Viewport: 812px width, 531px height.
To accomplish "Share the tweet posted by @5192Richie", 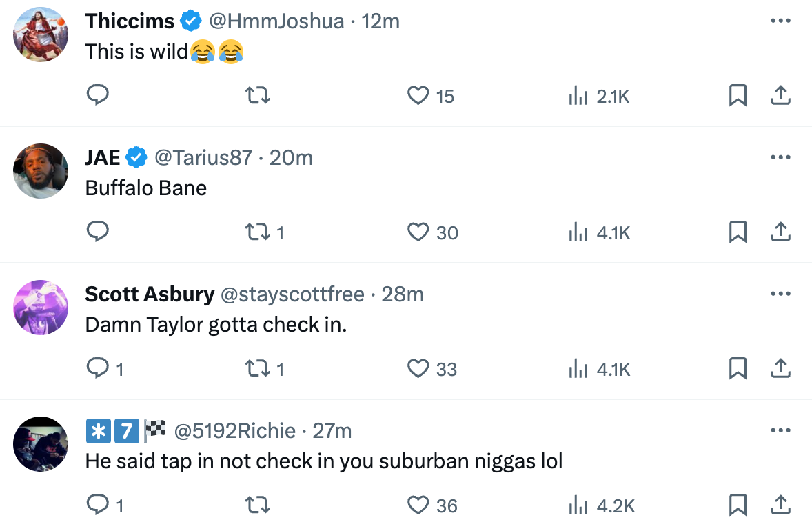I will click(780, 506).
